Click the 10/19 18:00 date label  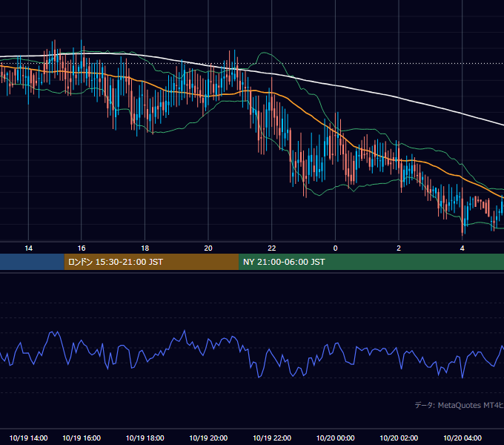(x=145, y=438)
